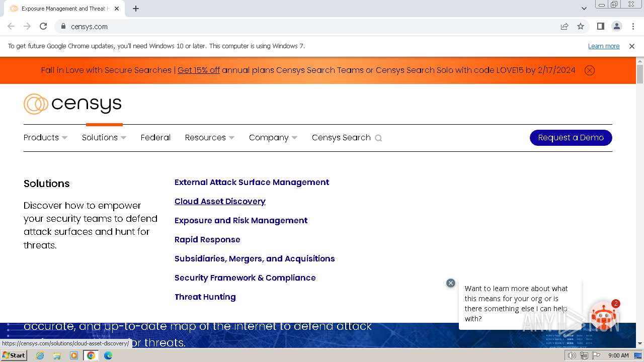The image size is (644, 362).
Task: Click the taskbar clock
Action: click(x=618, y=355)
